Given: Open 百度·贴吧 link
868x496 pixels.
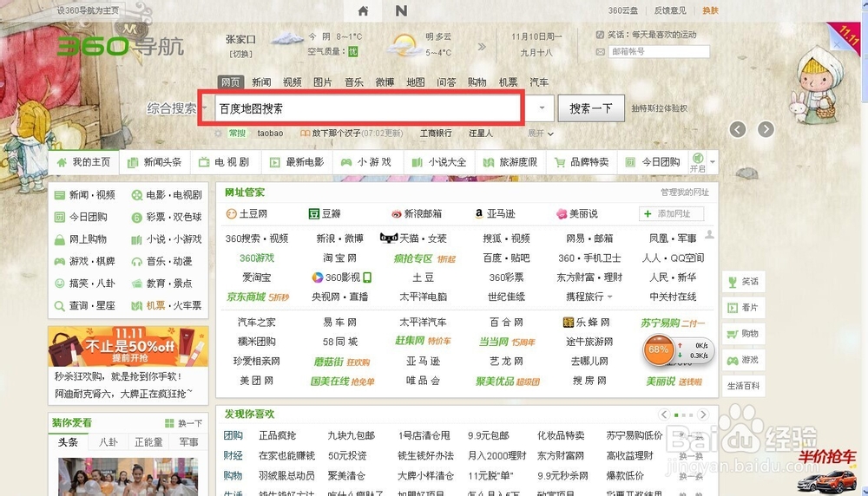Looking at the screenshot, I should (x=506, y=258).
